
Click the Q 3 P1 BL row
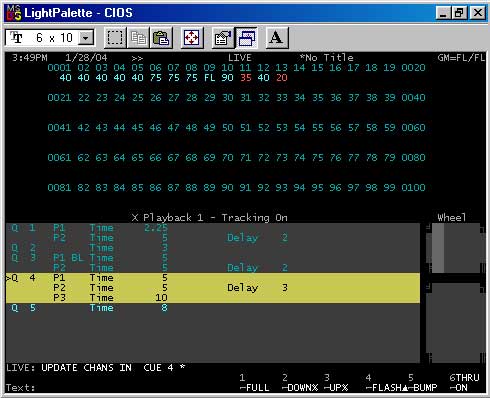pos(213,258)
